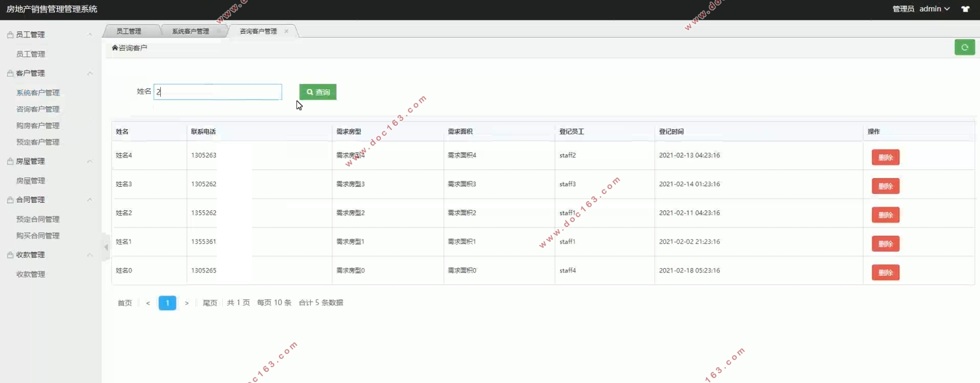Image resolution: width=980 pixels, height=383 pixels.
Task: Focus the 姓名 search input field
Action: 218,92
